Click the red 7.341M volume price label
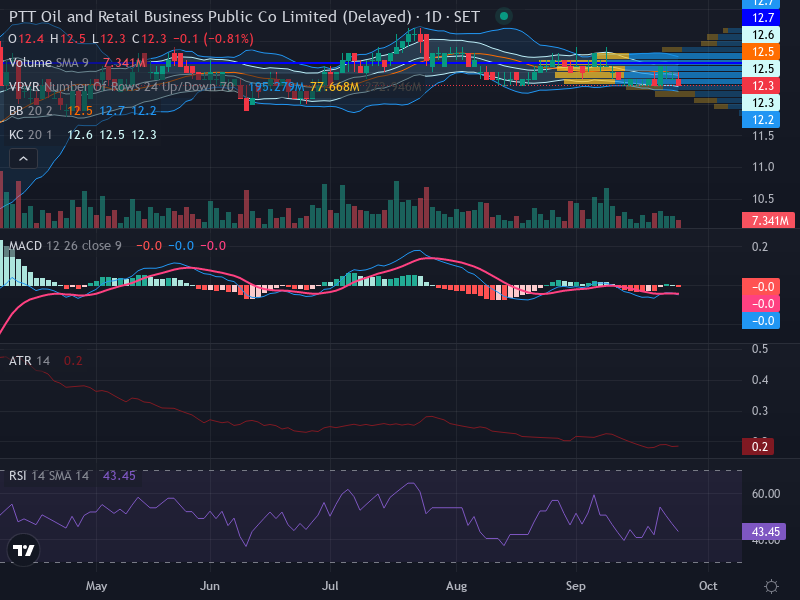This screenshot has width=800, height=600. tap(768, 221)
